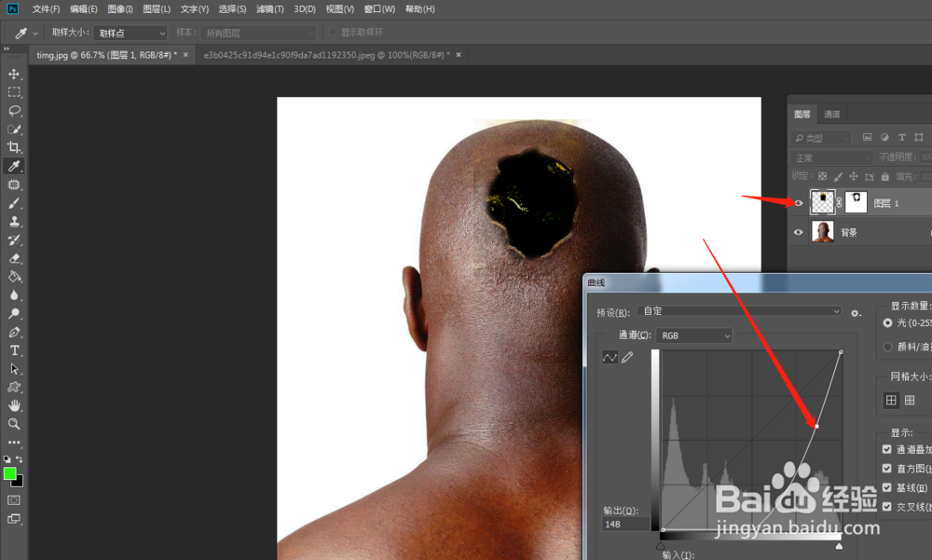The height and width of the screenshot is (560, 932).
Task: Choose the curve point editing tool
Action: click(610, 357)
